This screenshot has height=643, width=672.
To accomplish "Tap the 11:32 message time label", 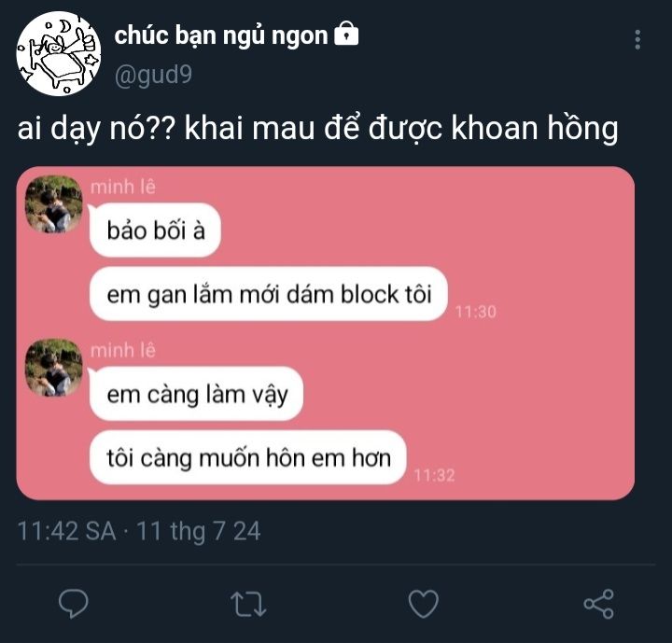I will pos(434,475).
